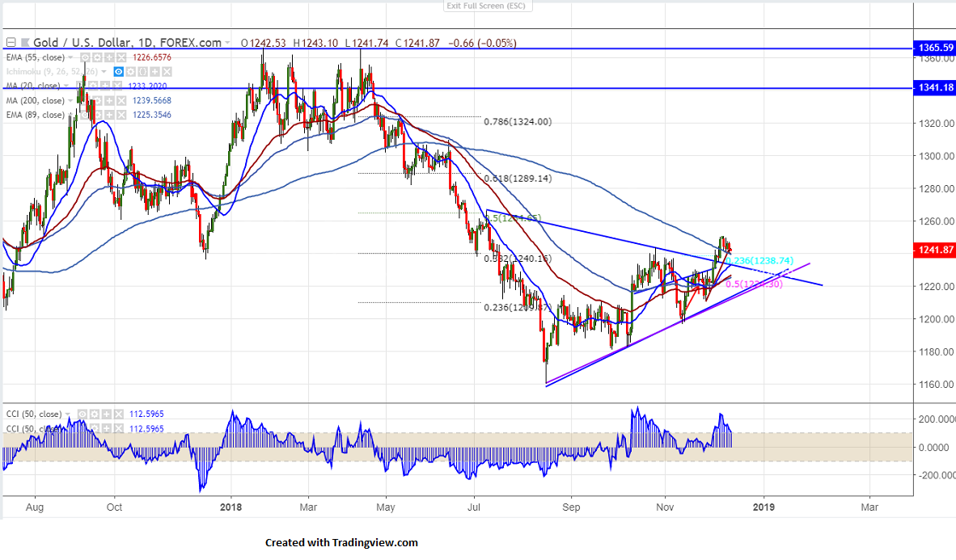Screen dimensions: 956x560
Task: Open dropdown arrow next to Ichimoku legend
Action: 105,72
